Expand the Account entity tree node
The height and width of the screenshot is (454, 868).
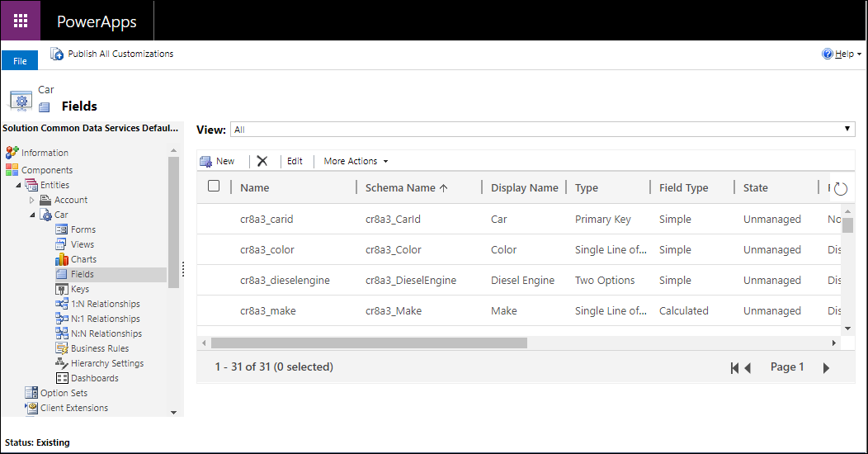coord(32,200)
